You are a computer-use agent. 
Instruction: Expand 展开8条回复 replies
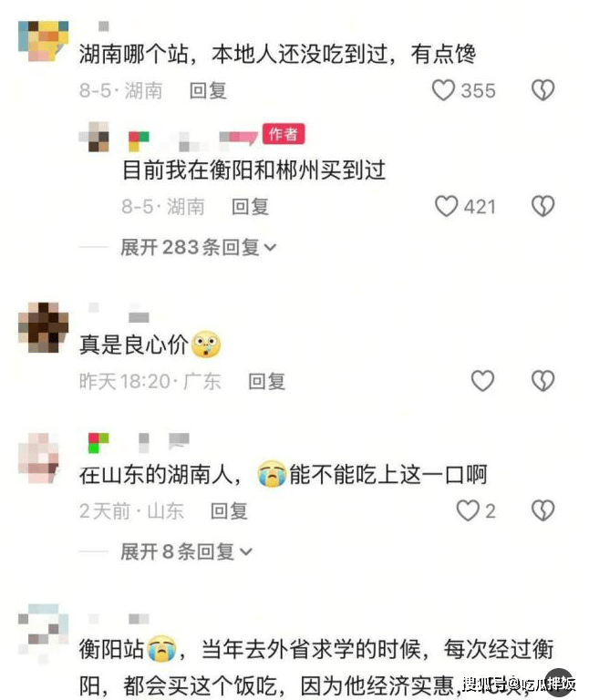[186, 551]
